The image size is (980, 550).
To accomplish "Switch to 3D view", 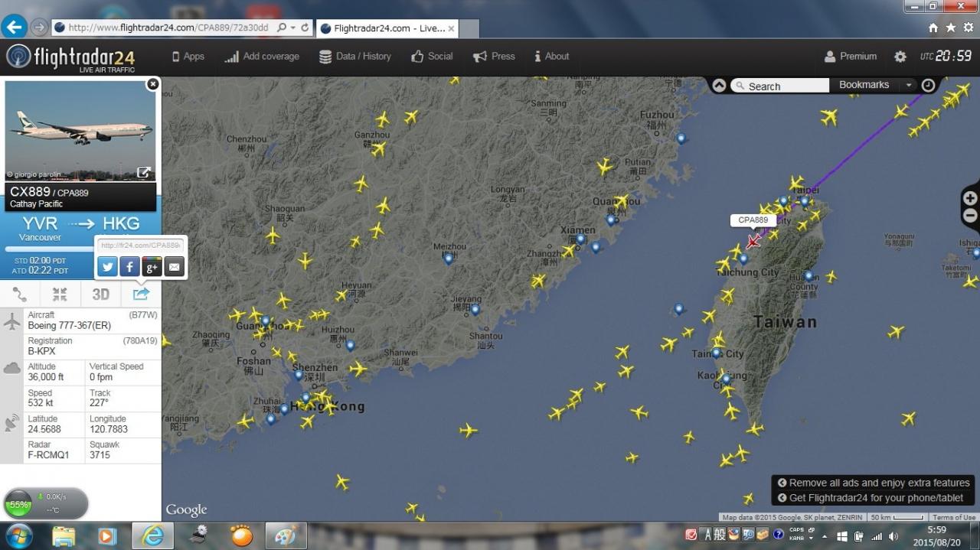I will 100,295.
